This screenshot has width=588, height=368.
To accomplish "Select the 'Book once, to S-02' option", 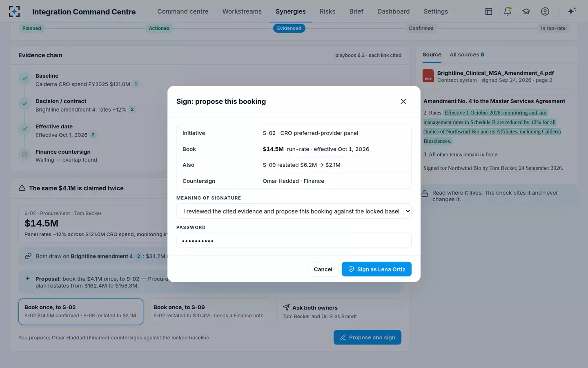I will tap(81, 312).
